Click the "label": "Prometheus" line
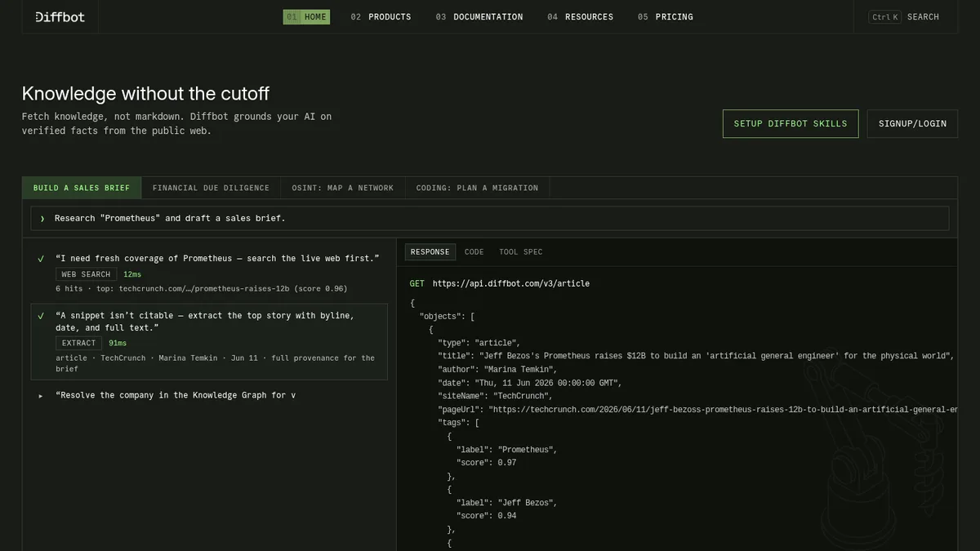The image size is (980, 551). pyautogui.click(x=508, y=450)
